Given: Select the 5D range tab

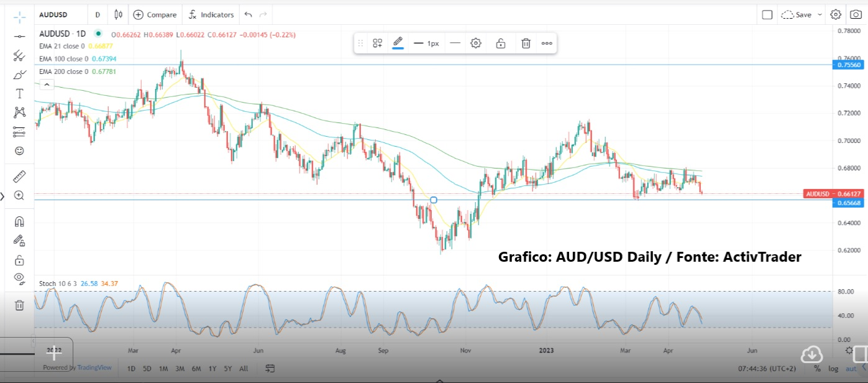Looking at the screenshot, I should (147, 368).
